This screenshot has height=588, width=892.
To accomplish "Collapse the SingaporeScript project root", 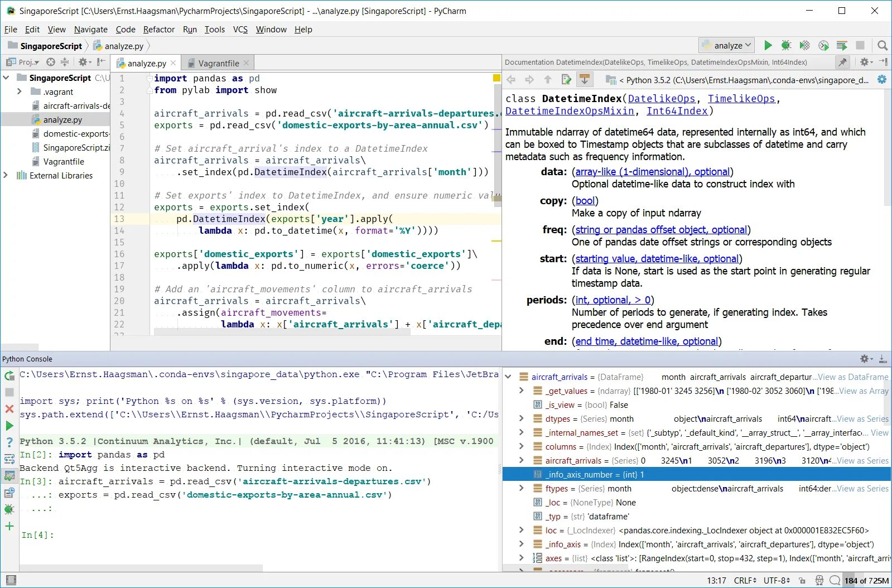I will (6, 78).
